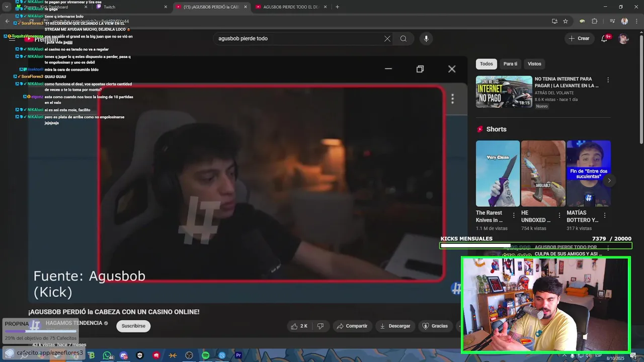Like the video with thumbs up
Screen dimensions: 644x362
tap(299, 326)
